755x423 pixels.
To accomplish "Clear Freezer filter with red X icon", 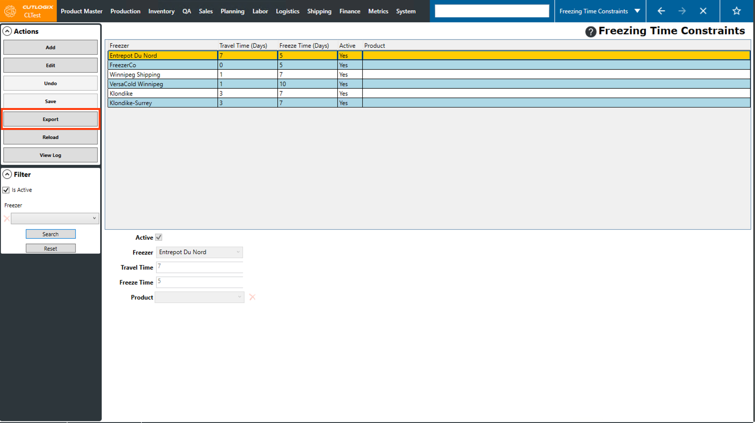I will click(x=7, y=218).
